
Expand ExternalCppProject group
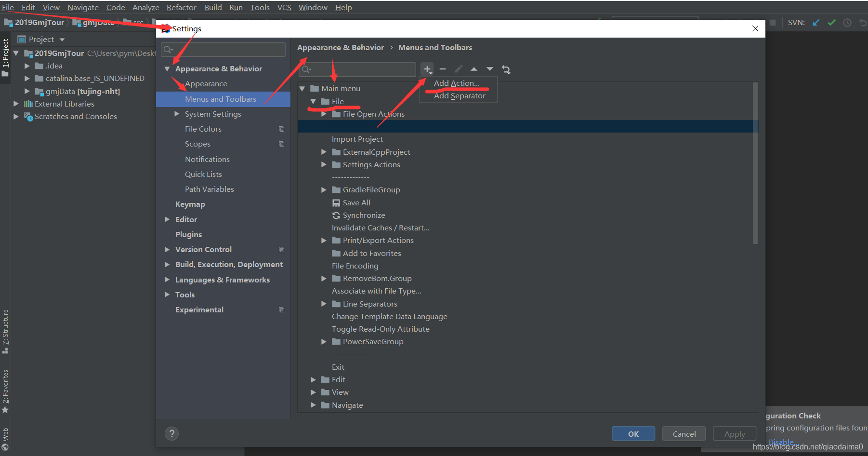point(324,152)
